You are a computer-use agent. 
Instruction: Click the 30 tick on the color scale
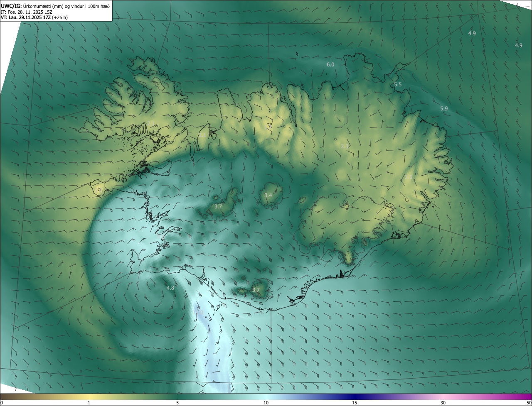click(443, 403)
